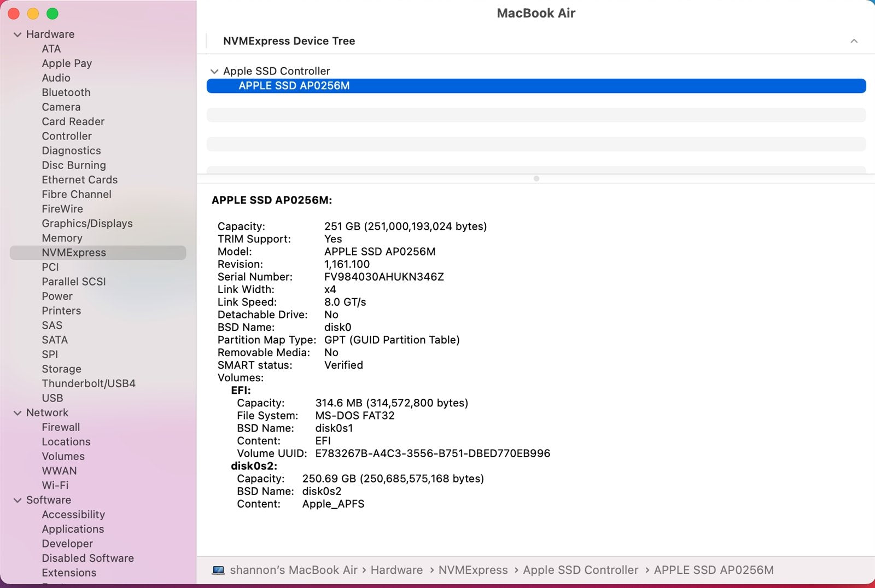Click the laptop icon in path bar

(x=218, y=570)
